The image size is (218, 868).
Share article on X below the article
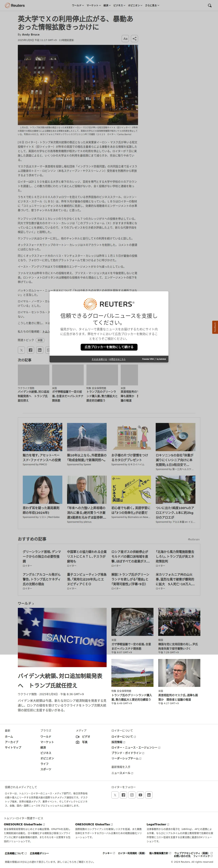[x=21, y=350]
